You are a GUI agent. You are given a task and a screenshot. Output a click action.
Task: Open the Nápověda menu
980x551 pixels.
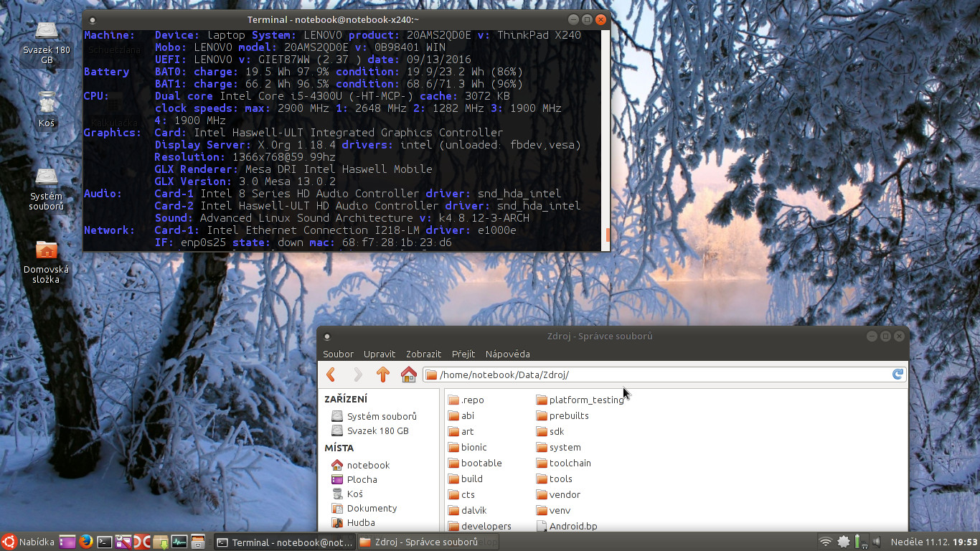[x=508, y=354]
